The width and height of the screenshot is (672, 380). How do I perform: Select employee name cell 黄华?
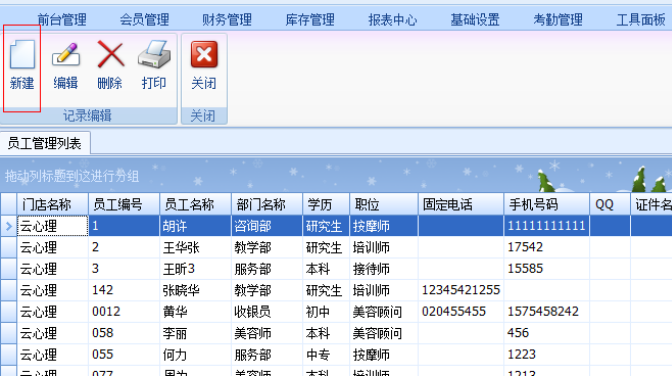point(195,311)
